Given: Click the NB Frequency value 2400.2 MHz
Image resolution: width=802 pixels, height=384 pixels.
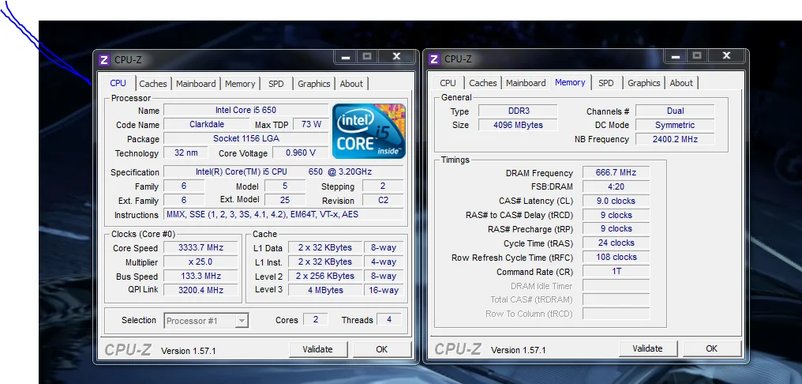Looking at the screenshot, I should (675, 139).
